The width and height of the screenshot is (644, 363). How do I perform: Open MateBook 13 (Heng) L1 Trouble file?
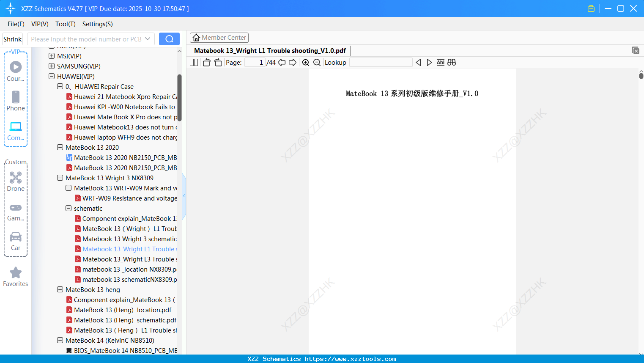coord(122,330)
